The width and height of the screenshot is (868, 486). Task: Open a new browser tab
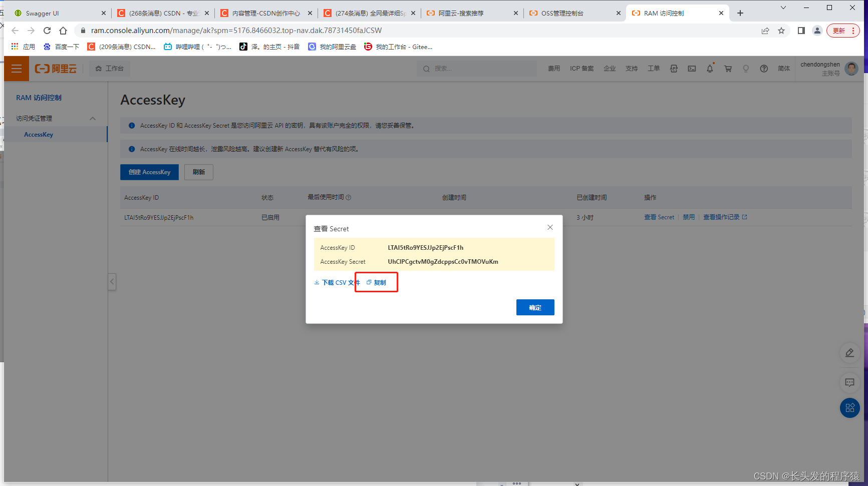(x=740, y=13)
